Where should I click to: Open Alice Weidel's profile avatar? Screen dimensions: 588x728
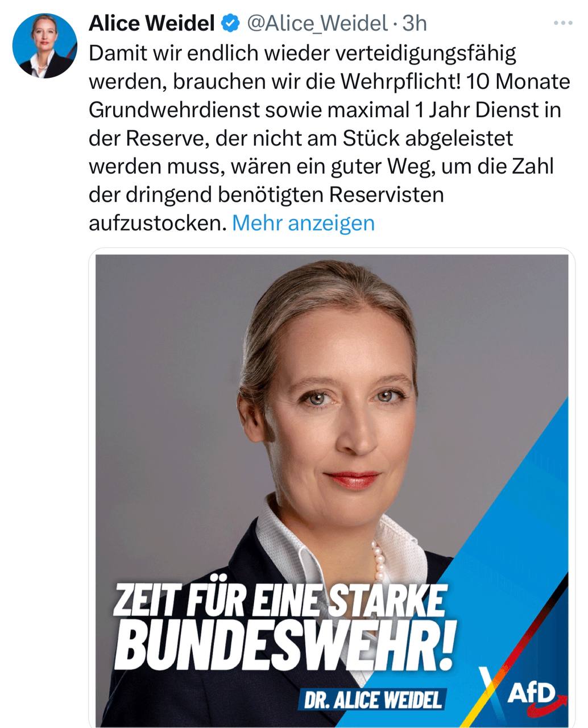pyautogui.click(x=44, y=45)
